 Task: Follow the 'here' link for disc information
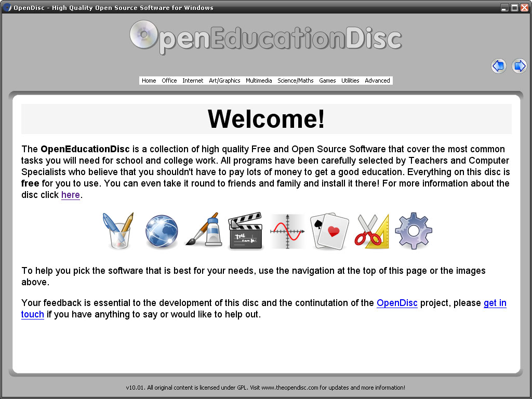71,195
